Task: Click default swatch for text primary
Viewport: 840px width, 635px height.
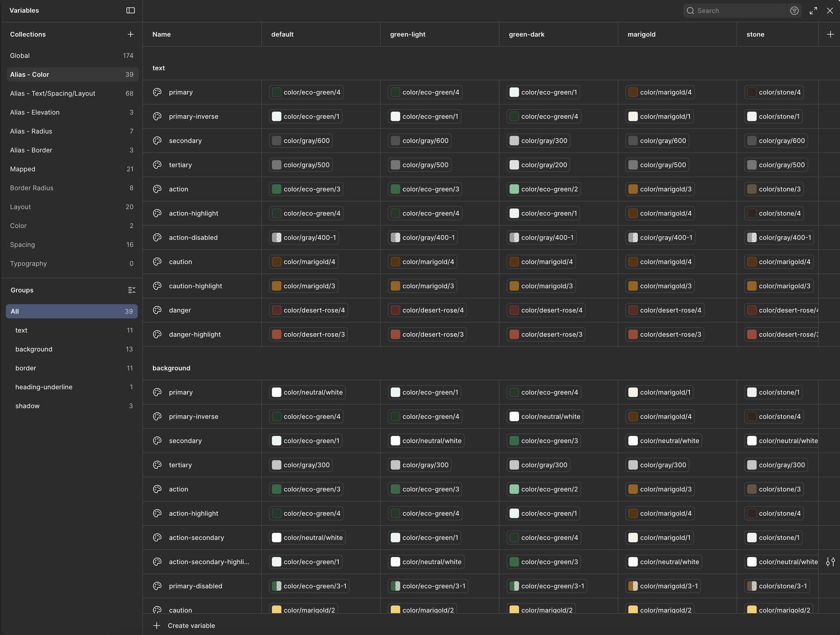Action: click(276, 92)
